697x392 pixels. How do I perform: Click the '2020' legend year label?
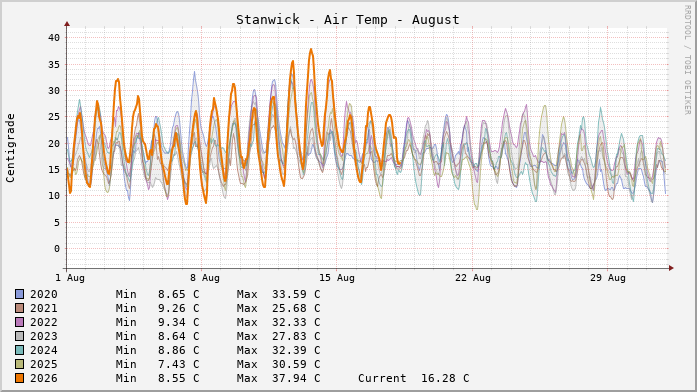pos(44,294)
